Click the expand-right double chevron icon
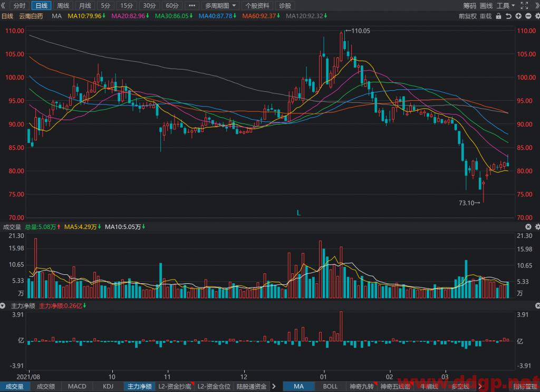 point(536,5)
